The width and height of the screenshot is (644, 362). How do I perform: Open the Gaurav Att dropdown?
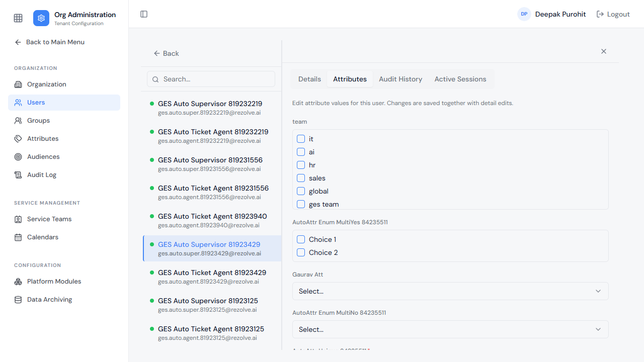pyautogui.click(x=450, y=291)
